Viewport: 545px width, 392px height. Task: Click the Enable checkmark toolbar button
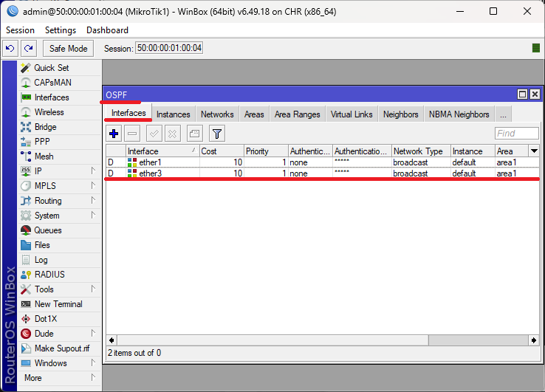(154, 134)
